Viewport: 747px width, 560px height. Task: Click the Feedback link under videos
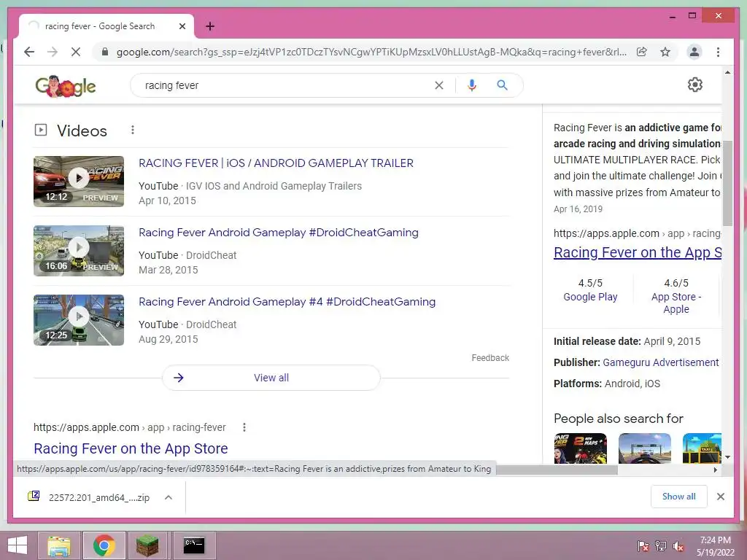(x=490, y=357)
